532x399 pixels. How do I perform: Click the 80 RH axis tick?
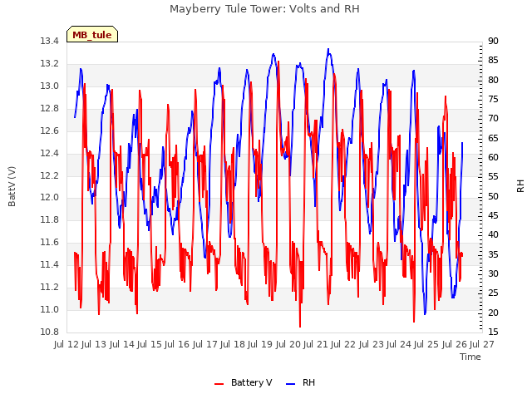493,80
